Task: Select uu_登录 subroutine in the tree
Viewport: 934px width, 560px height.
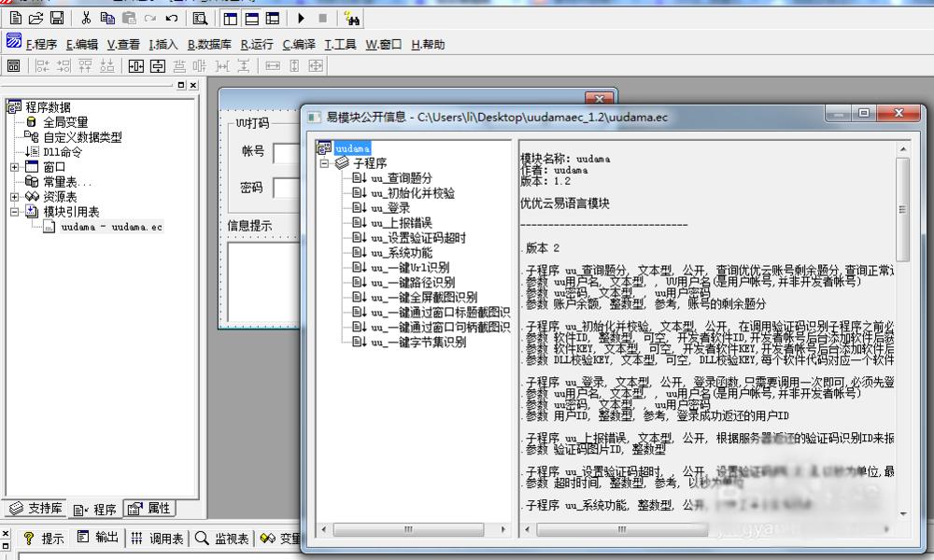Action: (389, 208)
